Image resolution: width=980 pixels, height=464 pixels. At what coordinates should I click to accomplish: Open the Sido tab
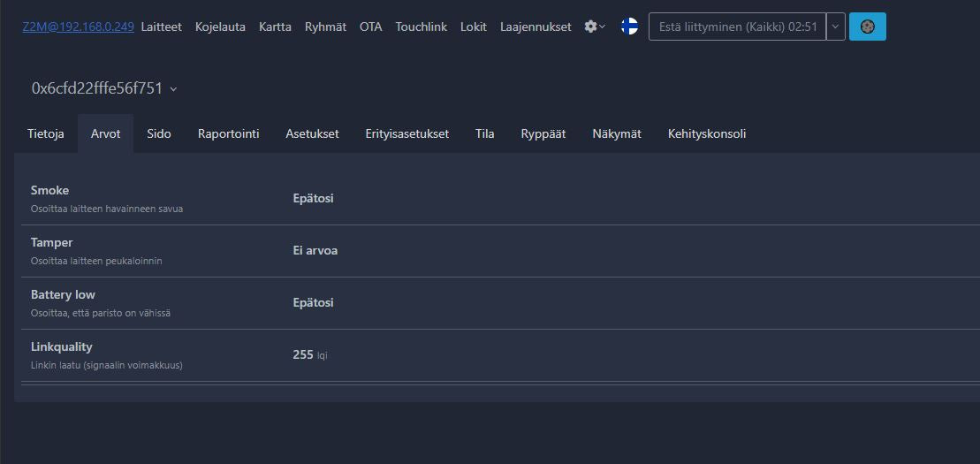tap(159, 133)
